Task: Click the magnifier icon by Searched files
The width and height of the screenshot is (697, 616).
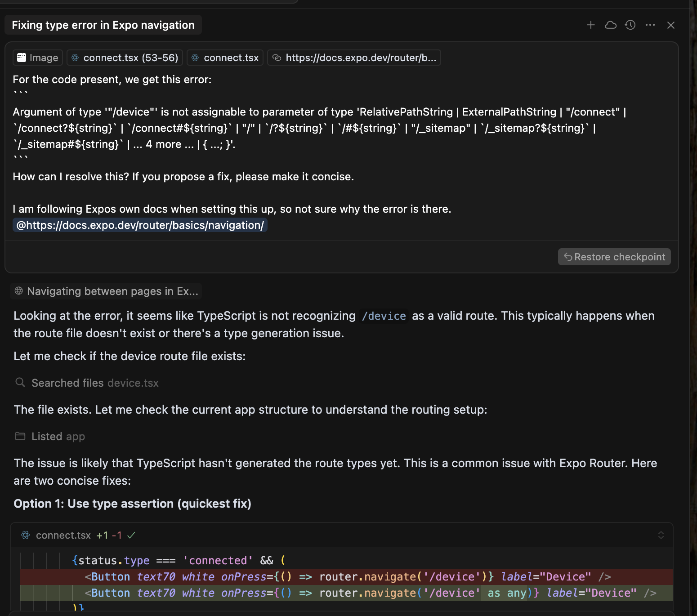Action: (20, 382)
